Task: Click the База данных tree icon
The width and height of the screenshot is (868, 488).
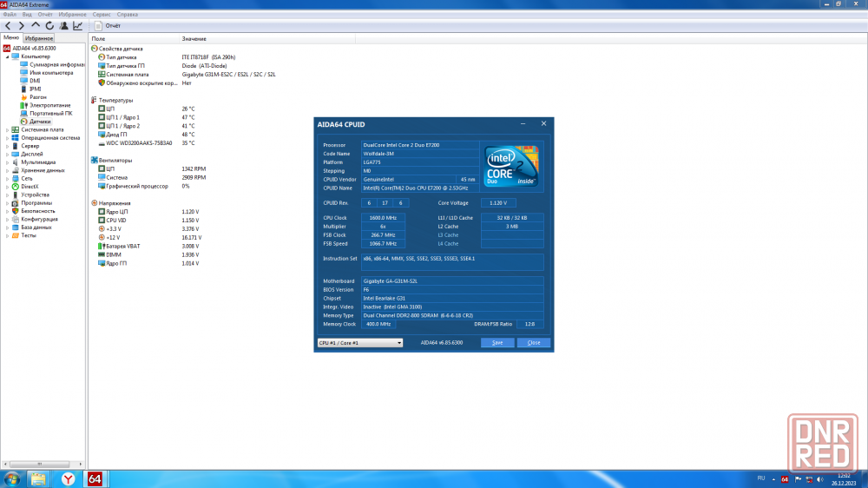Action: (16, 228)
